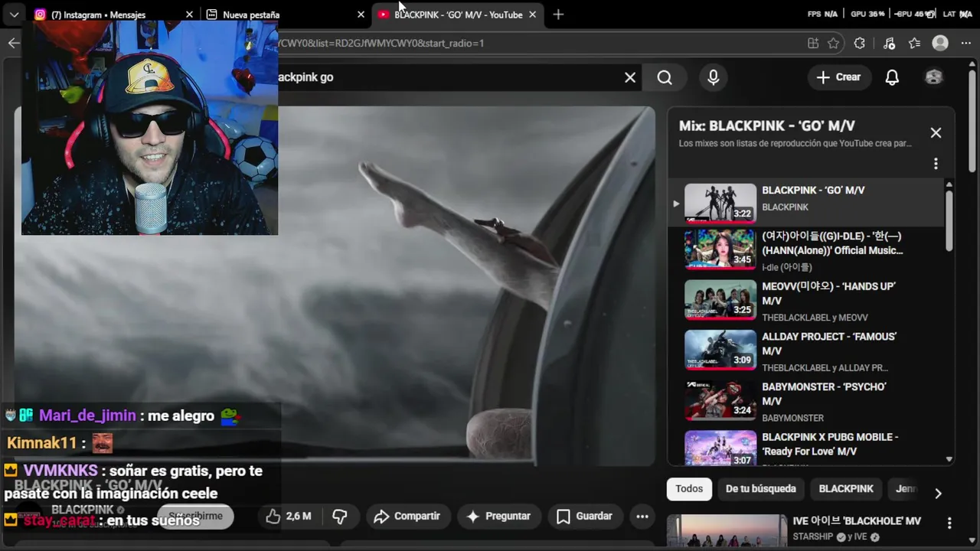Click the Guardar button
Image resolution: width=980 pixels, height=551 pixels.
click(584, 517)
